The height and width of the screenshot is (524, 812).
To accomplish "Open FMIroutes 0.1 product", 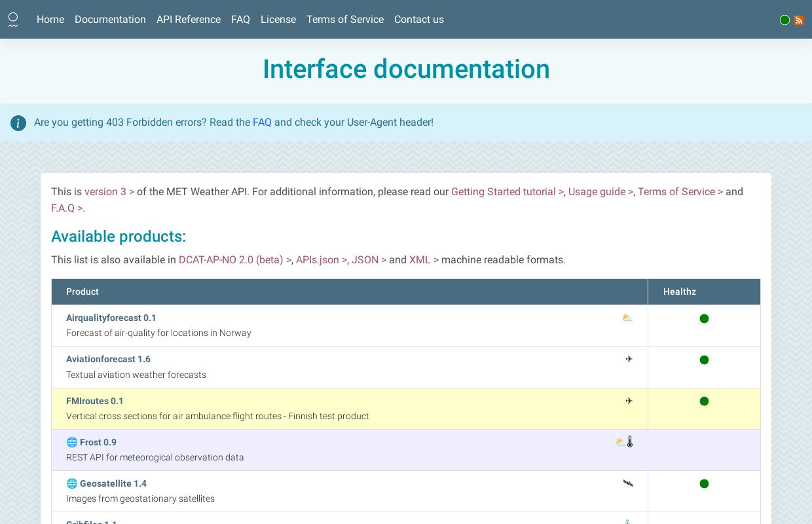I will pyautogui.click(x=95, y=402).
